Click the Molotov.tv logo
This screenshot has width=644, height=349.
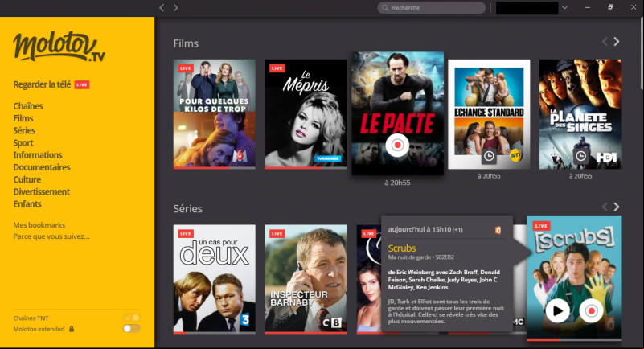coord(59,47)
